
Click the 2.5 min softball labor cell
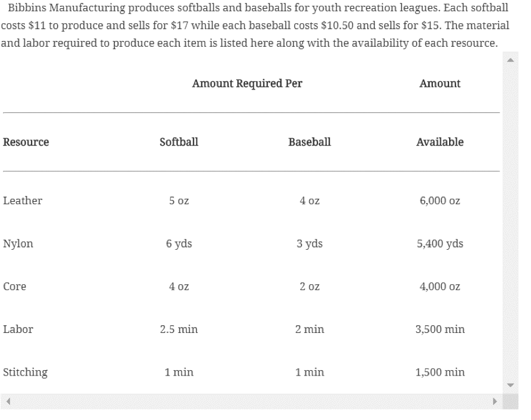tap(178, 329)
